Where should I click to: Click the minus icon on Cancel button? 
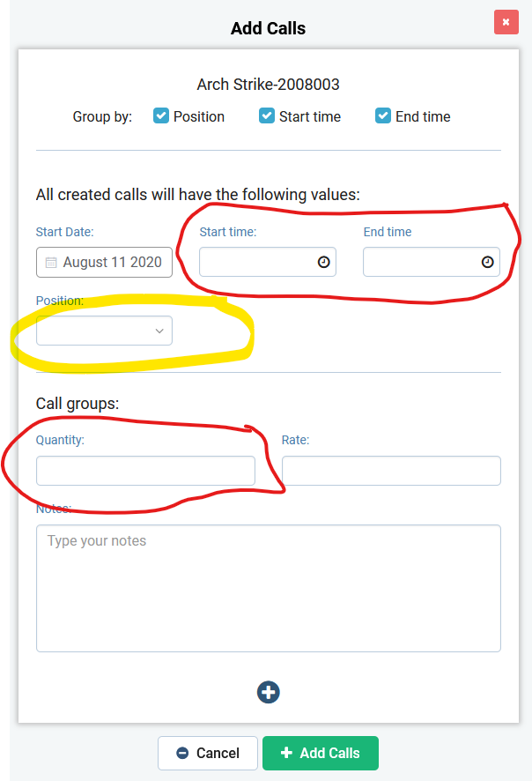(x=182, y=753)
